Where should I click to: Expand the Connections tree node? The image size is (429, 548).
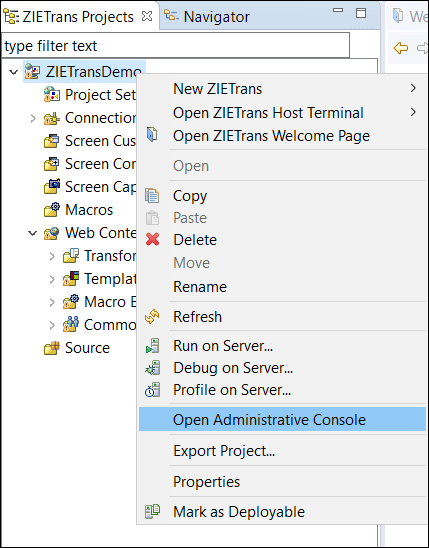[x=33, y=118]
